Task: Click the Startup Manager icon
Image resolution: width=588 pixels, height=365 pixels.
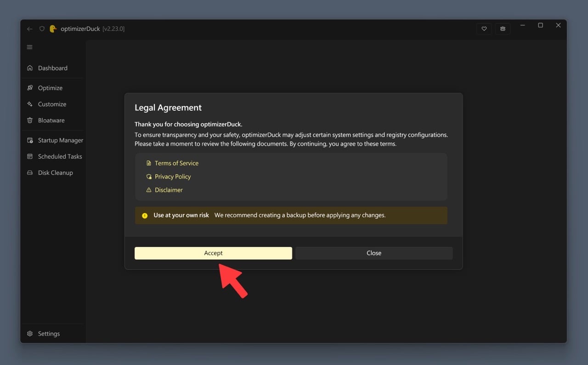Action: (x=30, y=140)
